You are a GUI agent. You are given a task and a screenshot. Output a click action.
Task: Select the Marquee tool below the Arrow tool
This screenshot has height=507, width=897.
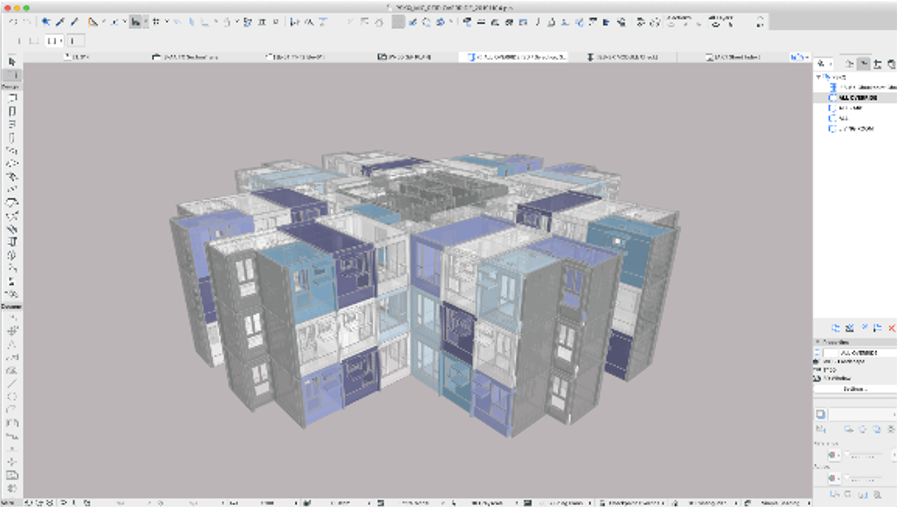[x=11, y=75]
